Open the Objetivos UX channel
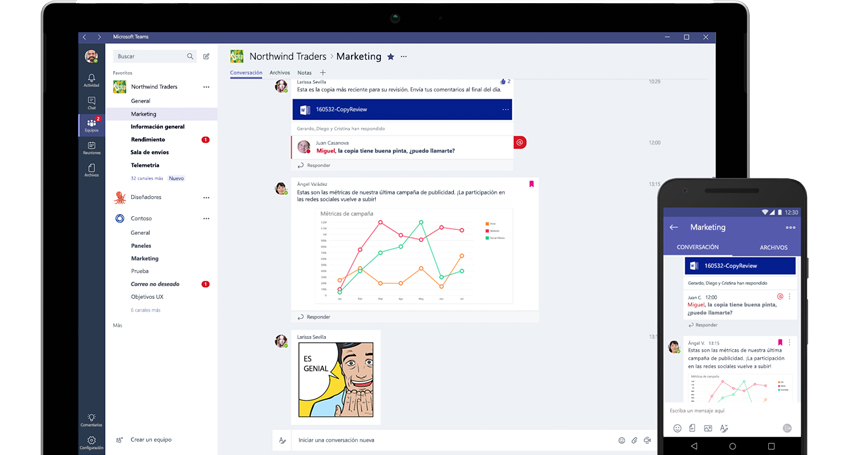850x455 pixels. [x=147, y=297]
